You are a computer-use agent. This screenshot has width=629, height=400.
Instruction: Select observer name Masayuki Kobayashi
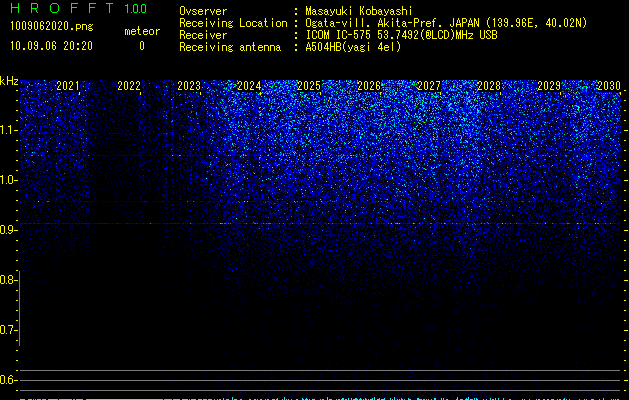pos(359,11)
